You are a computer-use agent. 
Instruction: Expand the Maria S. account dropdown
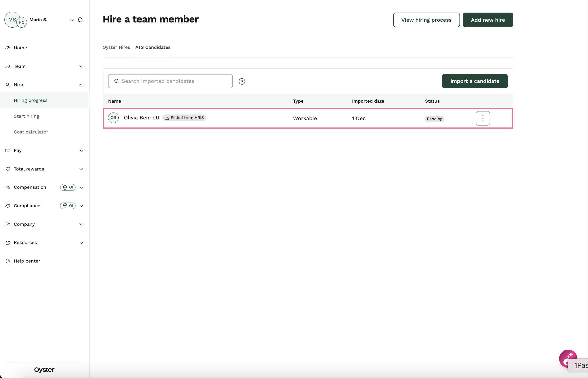(72, 20)
